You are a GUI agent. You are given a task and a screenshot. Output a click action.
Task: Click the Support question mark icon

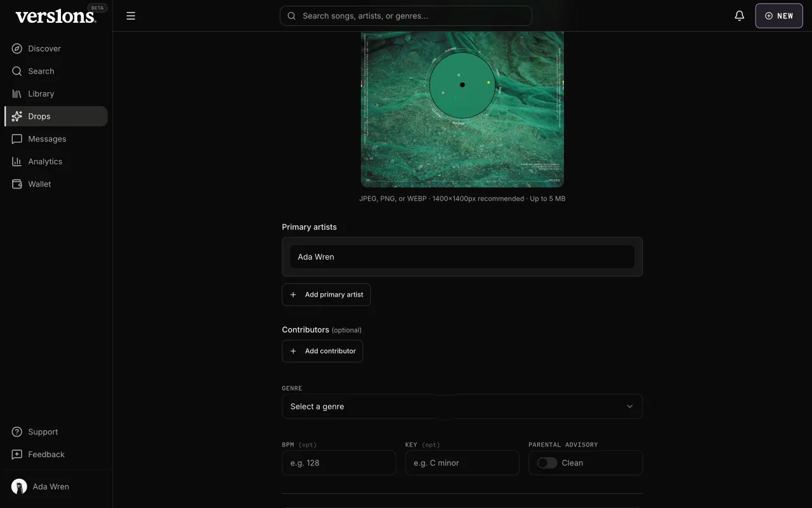tap(17, 432)
